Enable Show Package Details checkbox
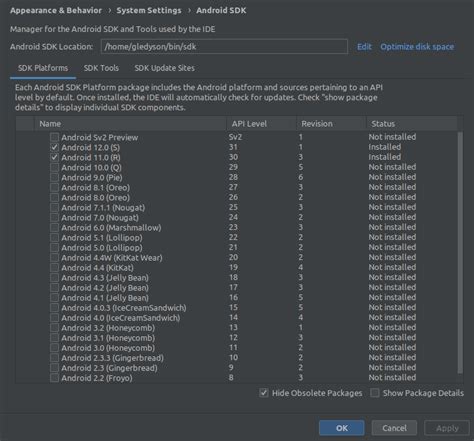 pyautogui.click(x=375, y=393)
